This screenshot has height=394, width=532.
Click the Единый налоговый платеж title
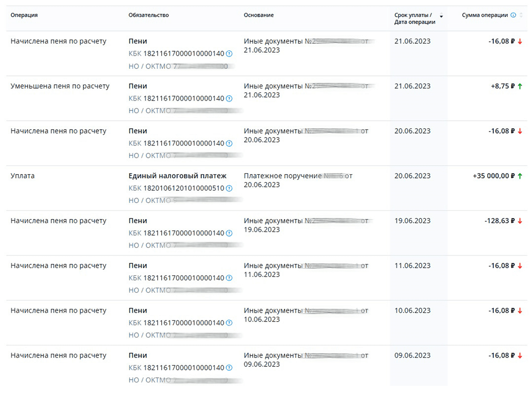[x=177, y=176]
